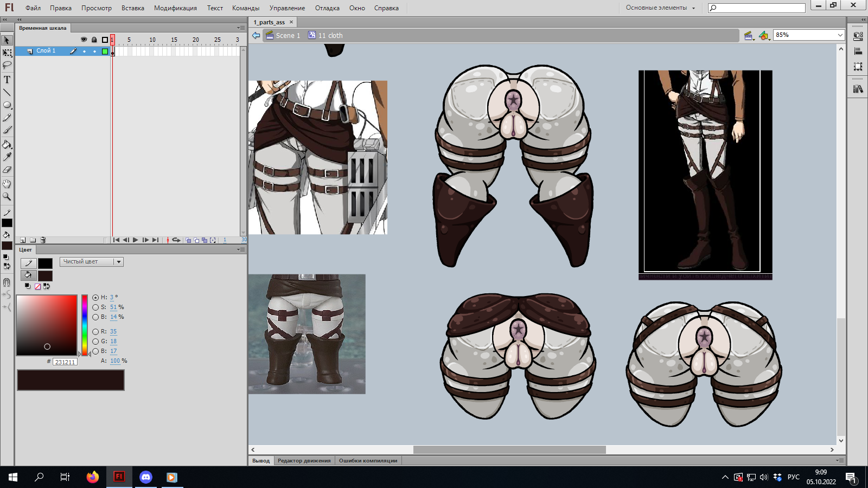Select the Oval tool
Viewport: 868px width, 488px height.
click(7, 105)
